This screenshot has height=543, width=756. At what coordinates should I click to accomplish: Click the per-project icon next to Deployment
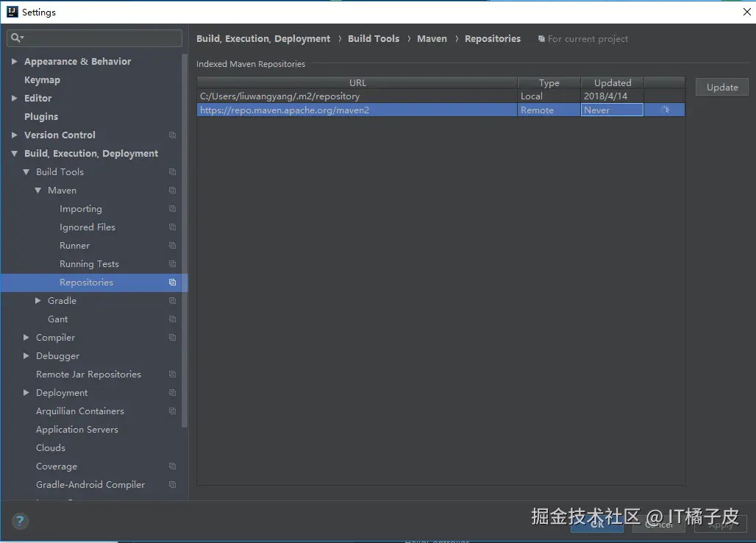[x=173, y=393]
